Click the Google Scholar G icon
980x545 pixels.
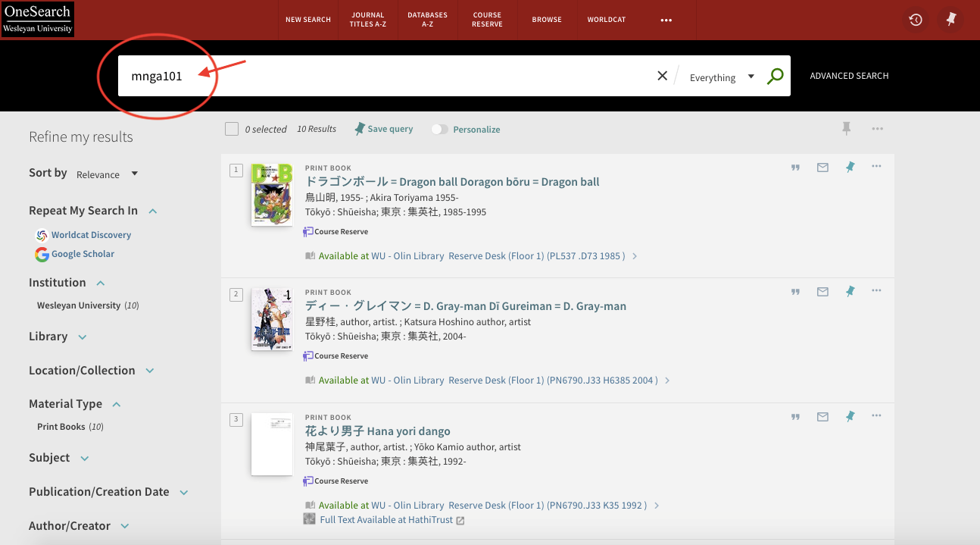[x=42, y=255]
